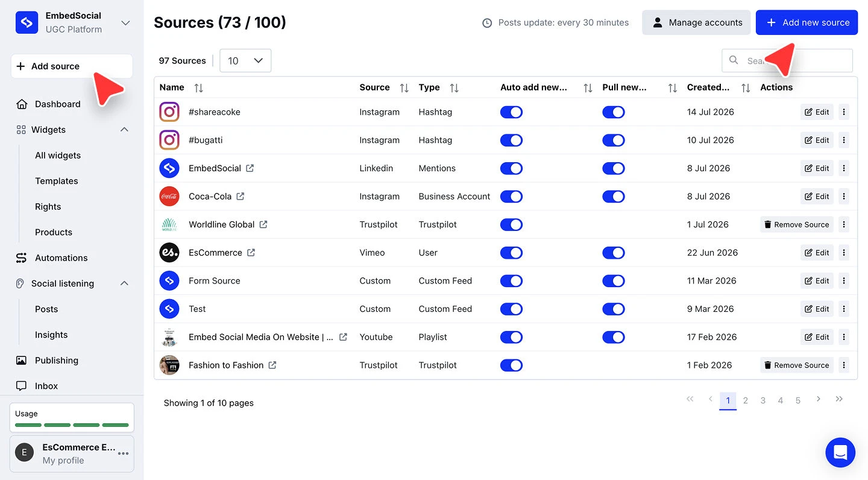This screenshot has height=480, width=868.
Task: Remove Source for Fashion to Fashion
Action: click(797, 365)
